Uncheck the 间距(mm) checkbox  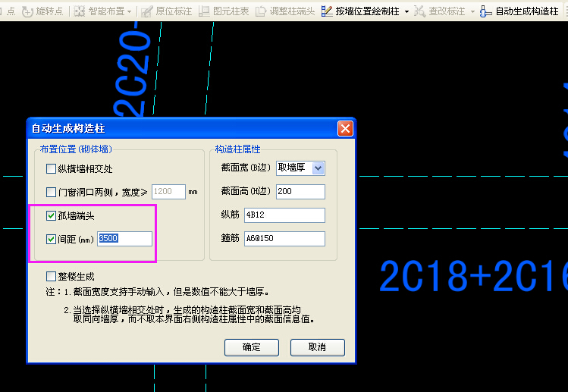(51, 239)
